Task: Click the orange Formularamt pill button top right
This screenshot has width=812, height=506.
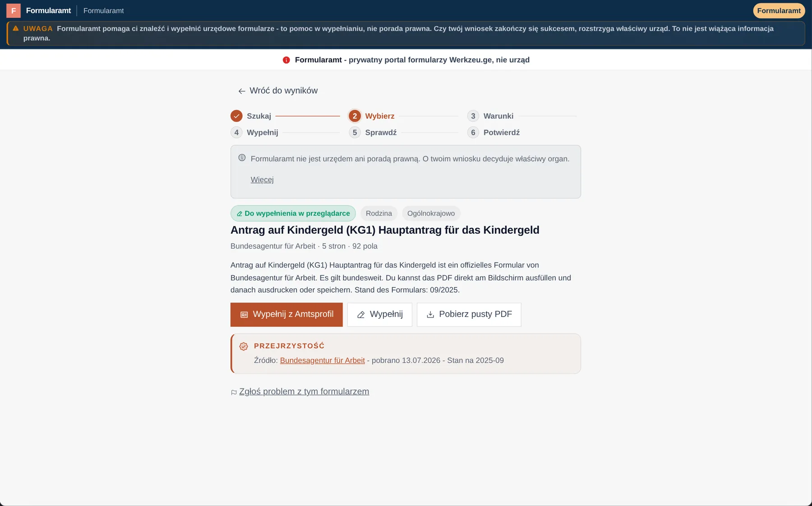Action: click(779, 10)
